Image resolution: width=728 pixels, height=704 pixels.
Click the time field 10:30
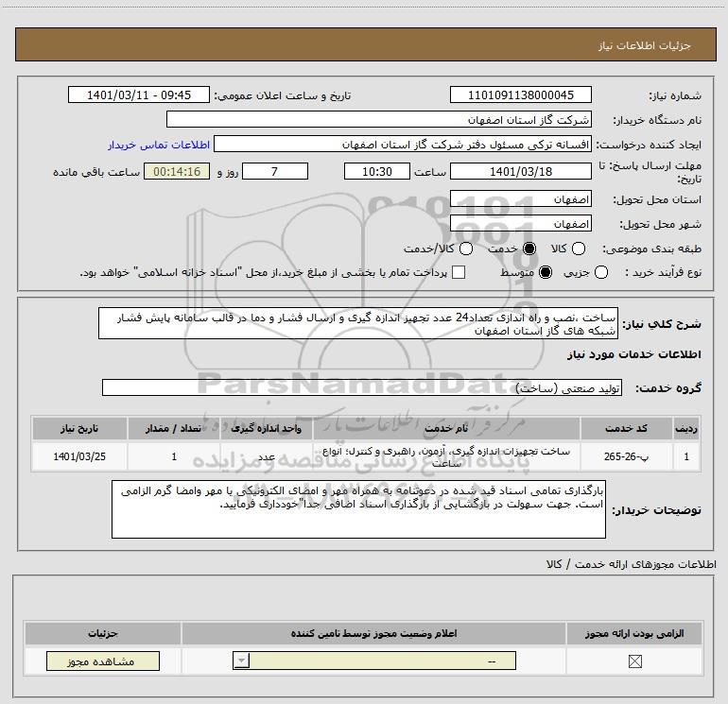click(377, 171)
